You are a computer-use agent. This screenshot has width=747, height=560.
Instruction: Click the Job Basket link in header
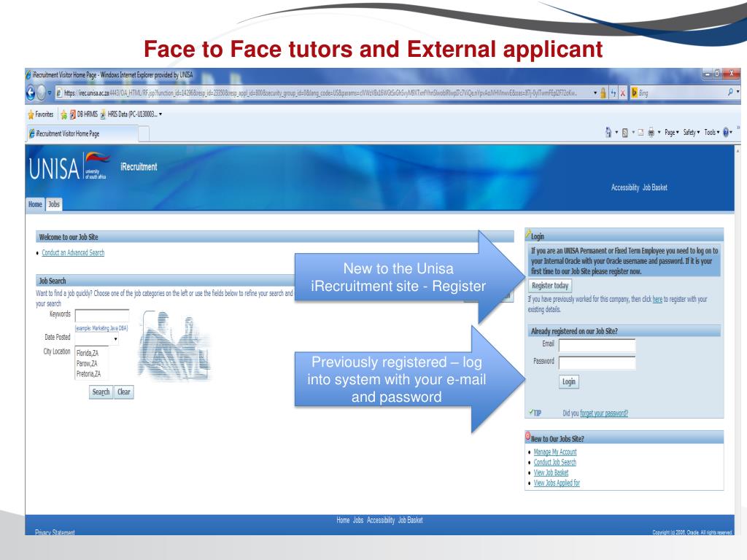pos(654,187)
